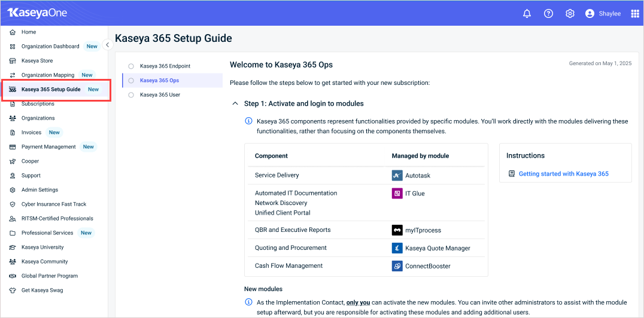This screenshot has width=644, height=318.
Task: Click the Generated on May 1, 2025 text
Action: click(600, 63)
